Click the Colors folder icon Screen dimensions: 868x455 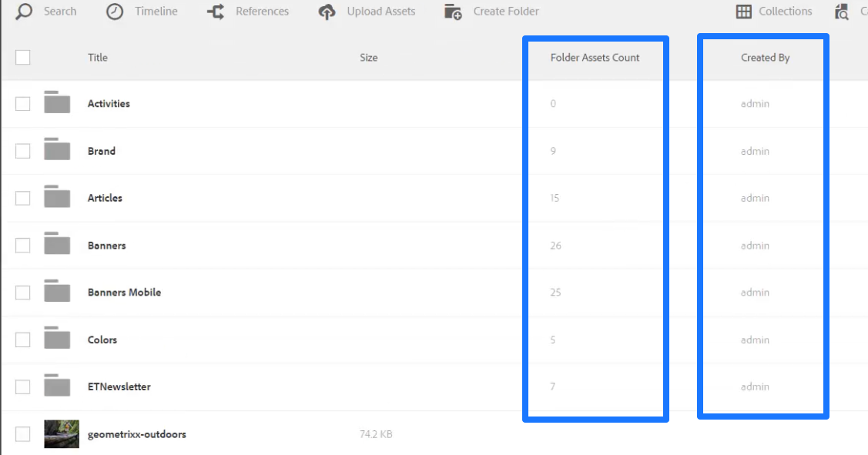click(x=56, y=340)
